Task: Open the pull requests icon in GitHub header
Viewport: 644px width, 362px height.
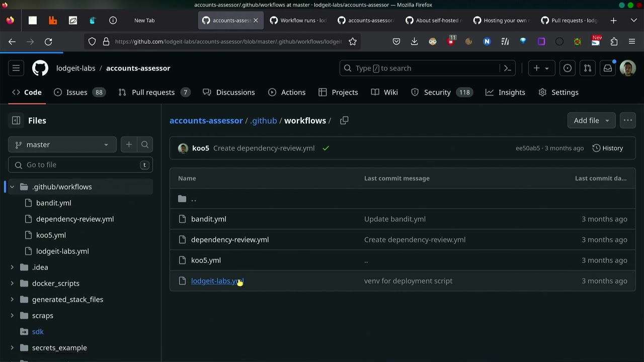Action: (588, 68)
